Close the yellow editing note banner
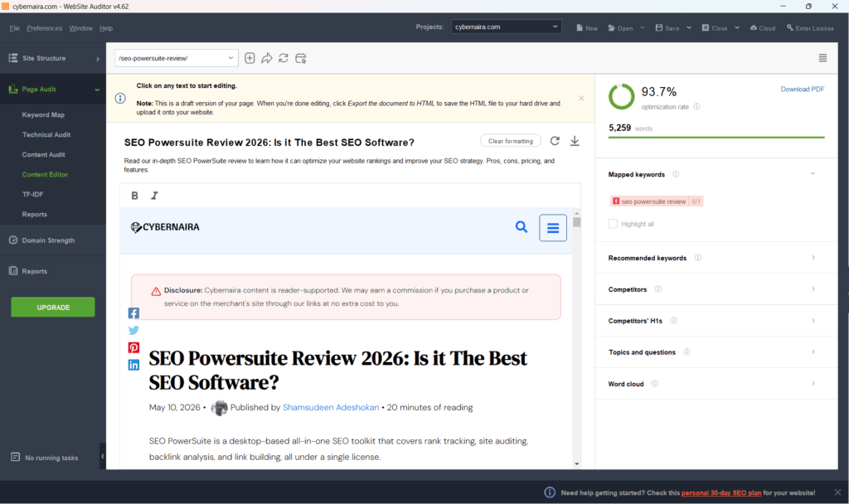Image resolution: width=849 pixels, height=504 pixels. point(581,99)
